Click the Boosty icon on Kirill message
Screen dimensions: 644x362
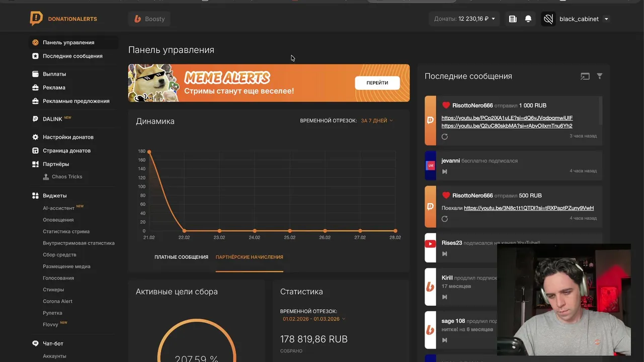pyautogui.click(x=430, y=287)
